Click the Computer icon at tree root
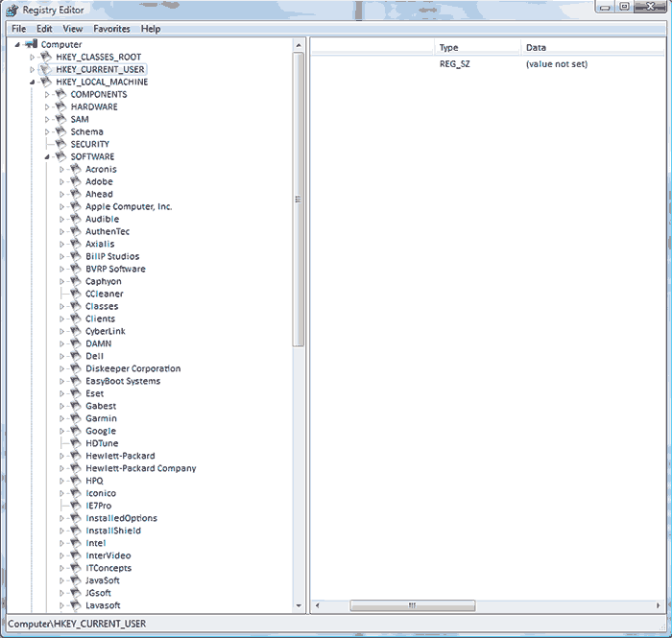 32,44
